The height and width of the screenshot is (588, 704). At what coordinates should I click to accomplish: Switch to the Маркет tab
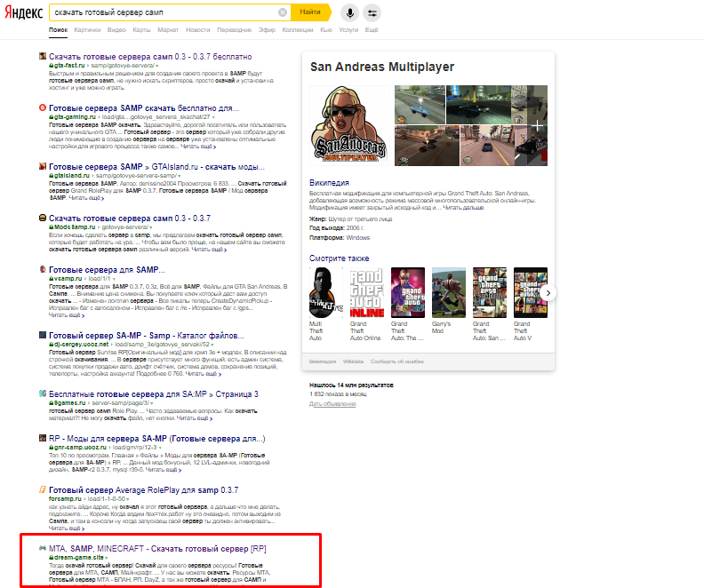pyautogui.click(x=168, y=30)
